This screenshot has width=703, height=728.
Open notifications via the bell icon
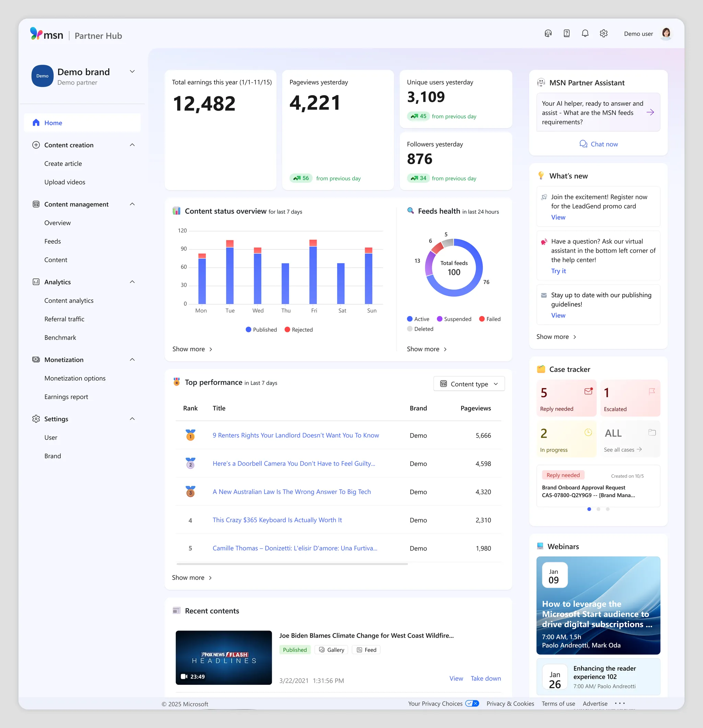click(585, 33)
